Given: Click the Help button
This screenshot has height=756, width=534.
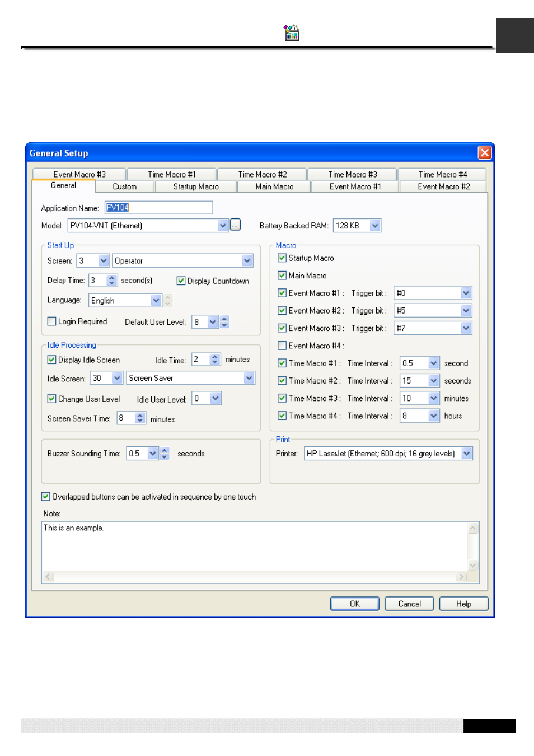Looking at the screenshot, I should tap(463, 604).
